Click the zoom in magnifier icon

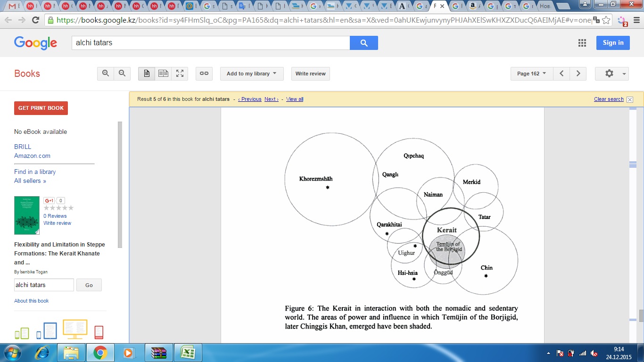coord(106,74)
